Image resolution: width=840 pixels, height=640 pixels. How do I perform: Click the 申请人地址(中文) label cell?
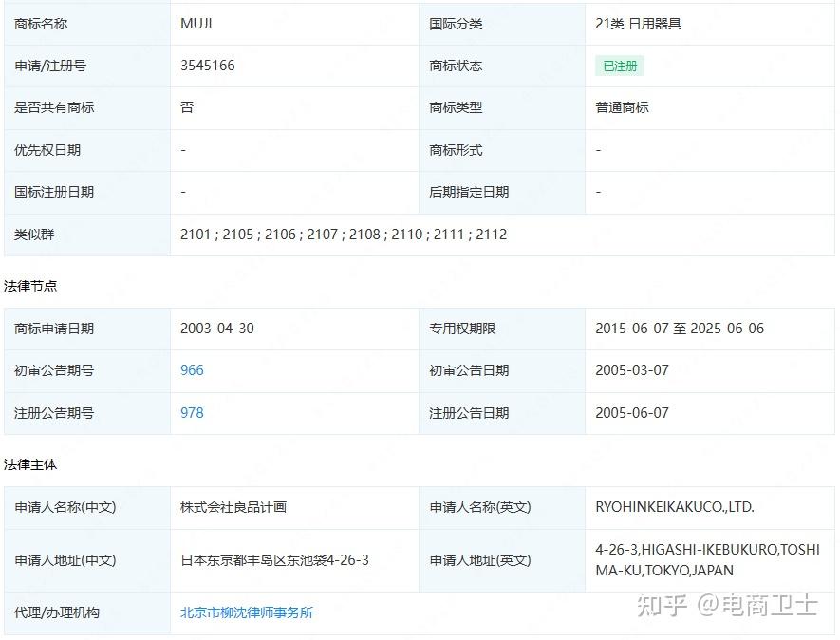click(87, 560)
